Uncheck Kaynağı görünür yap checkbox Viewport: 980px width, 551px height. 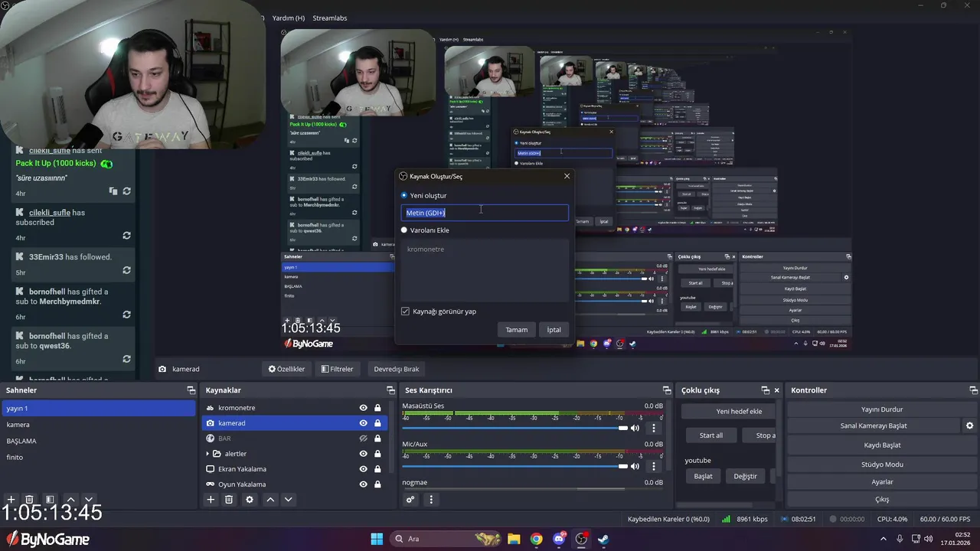pos(405,311)
